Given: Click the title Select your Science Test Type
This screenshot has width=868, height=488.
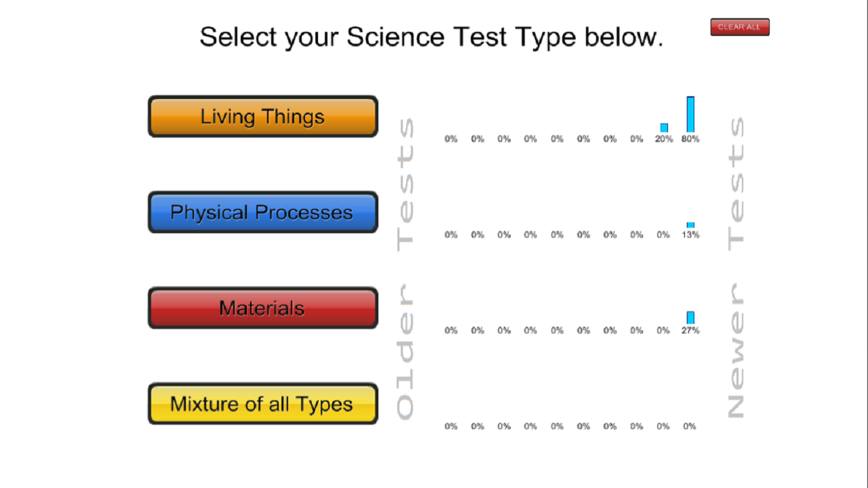Looking at the screenshot, I should pyautogui.click(x=432, y=37).
